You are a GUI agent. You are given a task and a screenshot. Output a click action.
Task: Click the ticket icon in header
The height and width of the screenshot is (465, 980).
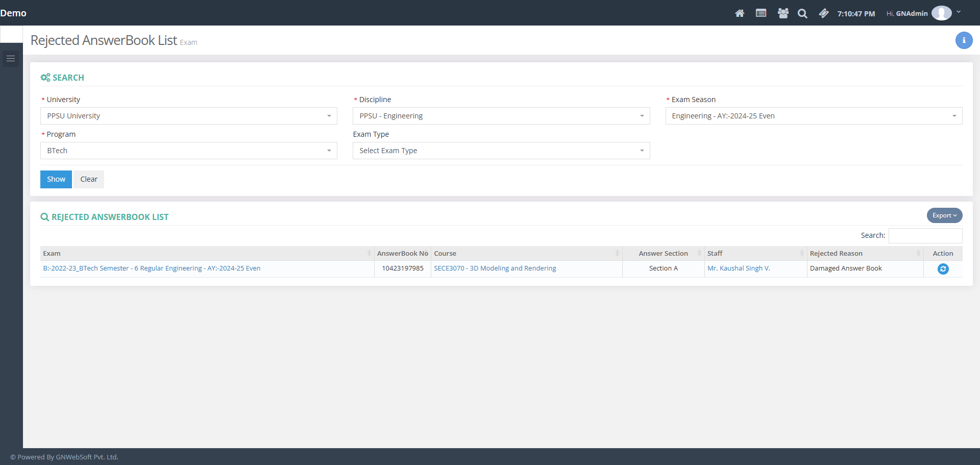(x=823, y=13)
